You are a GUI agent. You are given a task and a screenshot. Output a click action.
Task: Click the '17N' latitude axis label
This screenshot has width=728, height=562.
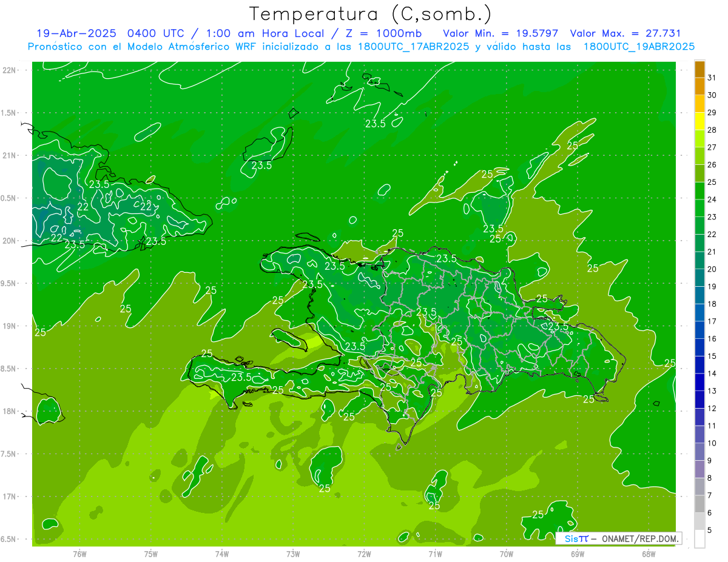tap(9, 497)
